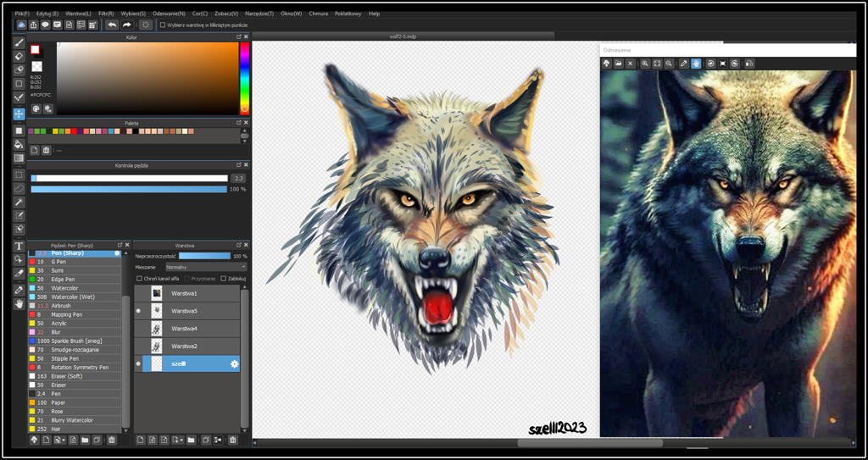Click the rainbow hue slider bar
Viewport: 868px width, 460px height.
[244, 76]
